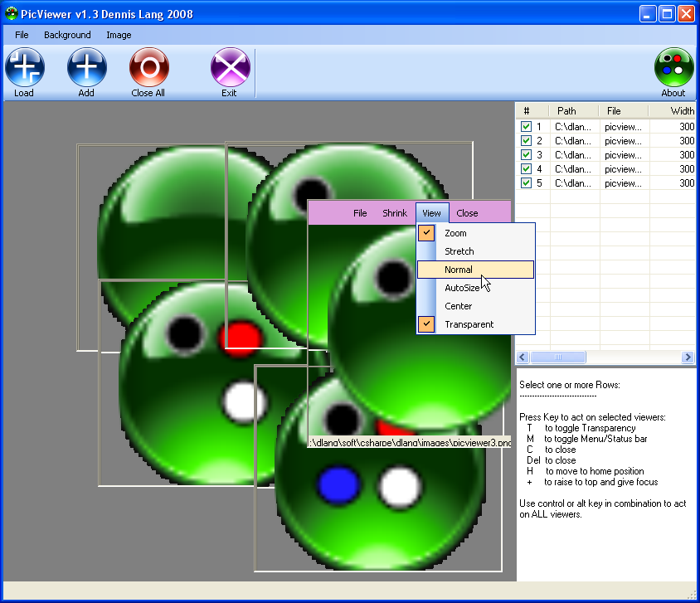The width and height of the screenshot is (700, 603).
Task: Open the viewer window's File menu
Action: 360,213
